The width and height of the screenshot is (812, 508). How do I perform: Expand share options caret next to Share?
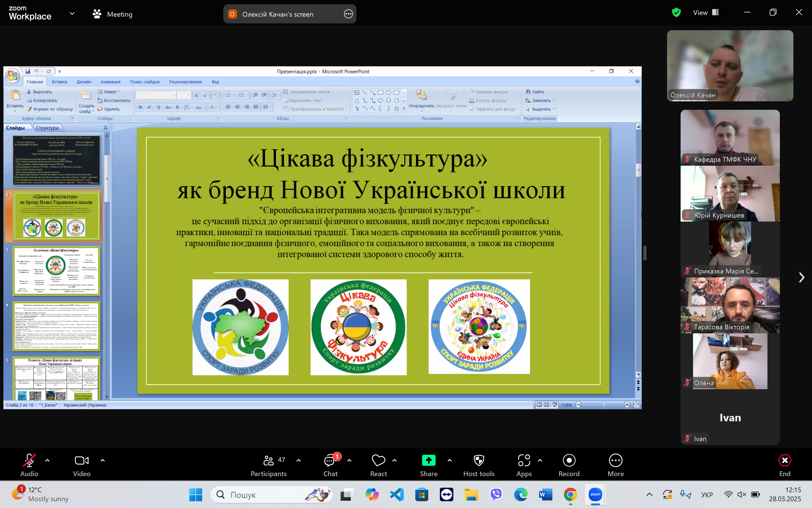pos(450,461)
